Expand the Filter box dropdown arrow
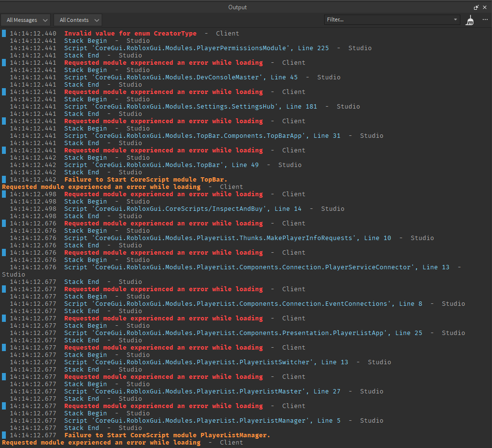 456,19
